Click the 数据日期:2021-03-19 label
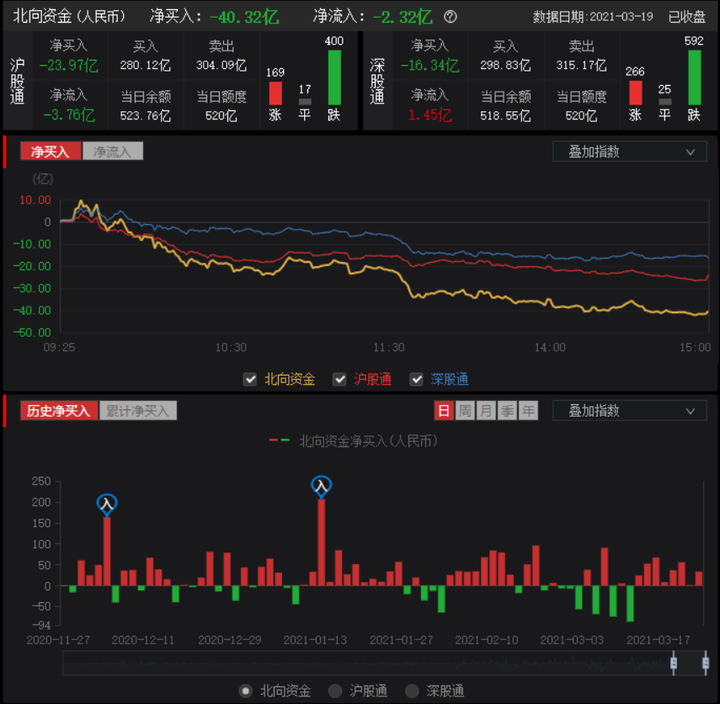The image size is (720, 704). tap(593, 17)
